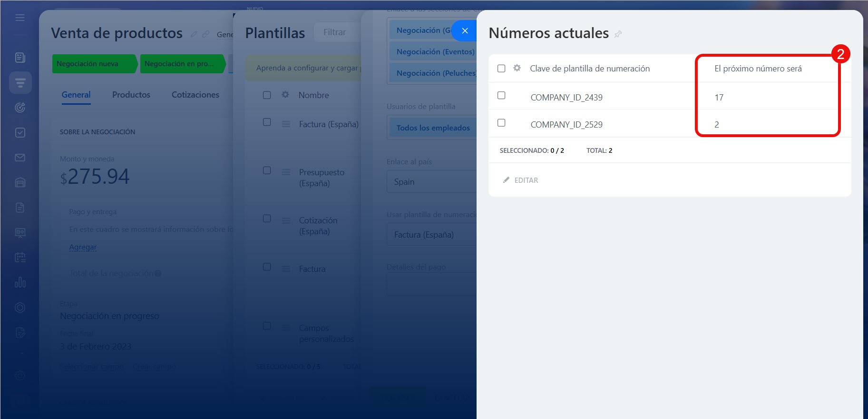Click the bar chart analytics sidebar icon
The image size is (868, 419).
(x=20, y=282)
